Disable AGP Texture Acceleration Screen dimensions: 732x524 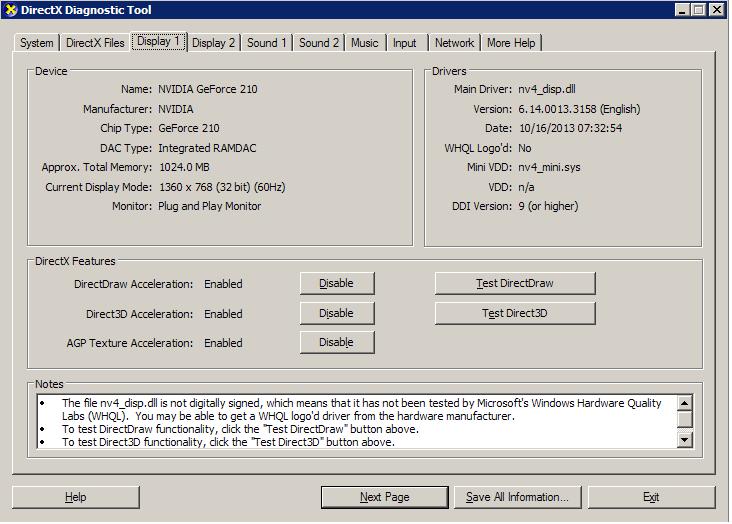(x=337, y=342)
